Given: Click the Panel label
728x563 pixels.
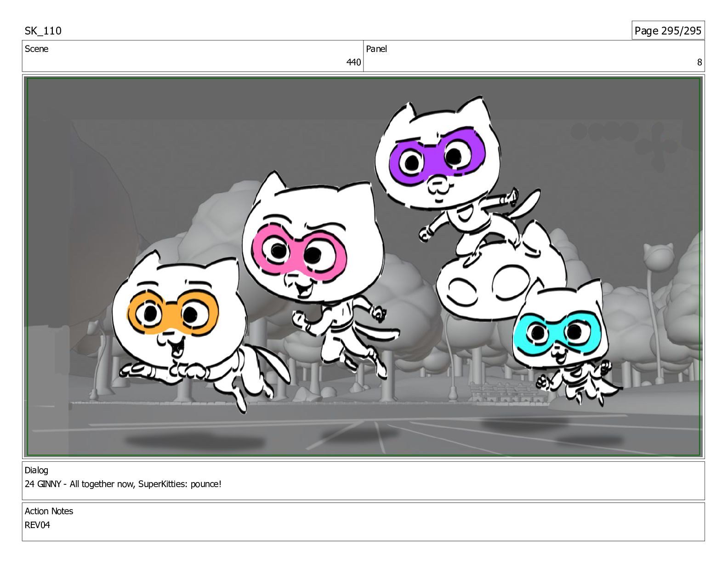Looking at the screenshot, I should pyautogui.click(x=376, y=49).
